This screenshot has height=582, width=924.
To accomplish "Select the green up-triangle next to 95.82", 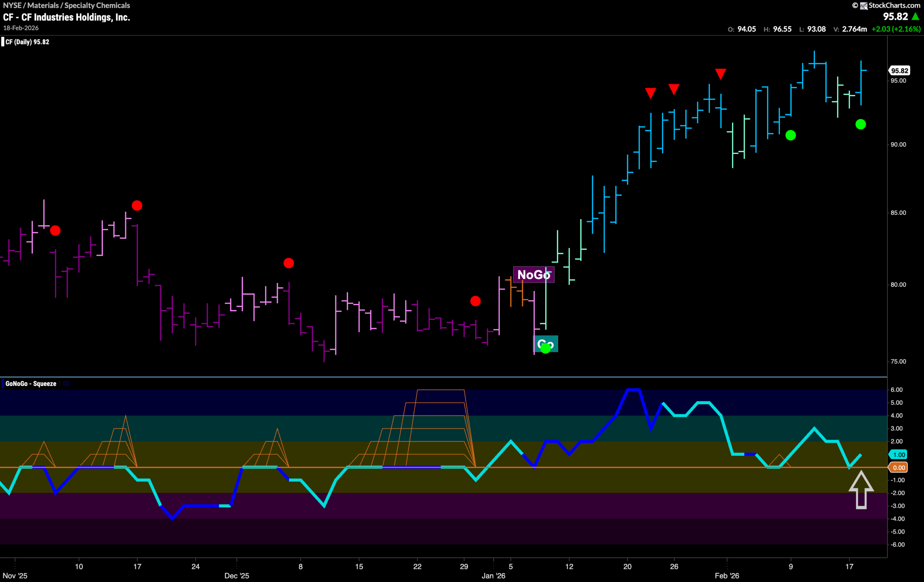I will pos(917,17).
